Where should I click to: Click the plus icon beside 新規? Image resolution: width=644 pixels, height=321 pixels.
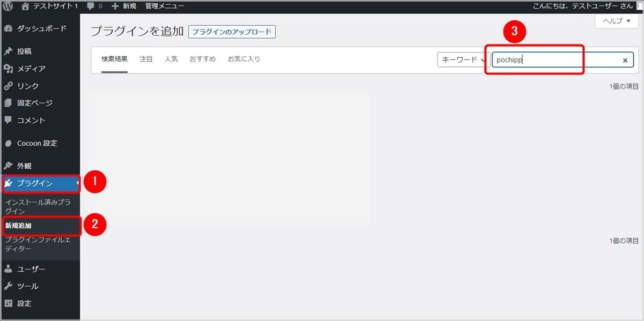[x=115, y=6]
